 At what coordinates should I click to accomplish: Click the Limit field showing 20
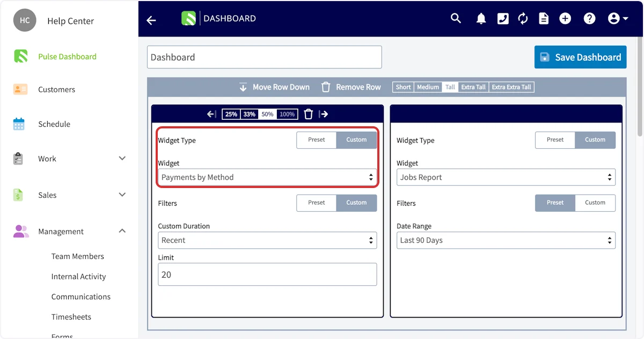point(267,275)
